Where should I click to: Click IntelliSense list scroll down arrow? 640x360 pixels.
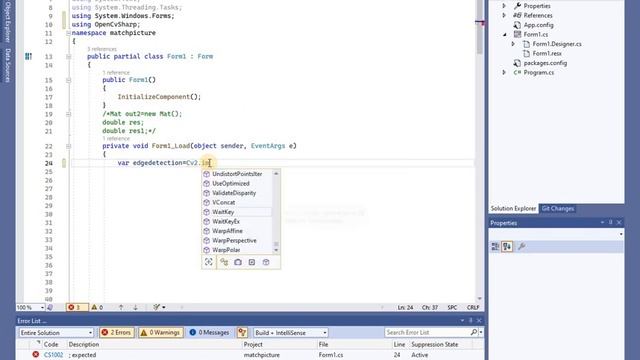276,250
